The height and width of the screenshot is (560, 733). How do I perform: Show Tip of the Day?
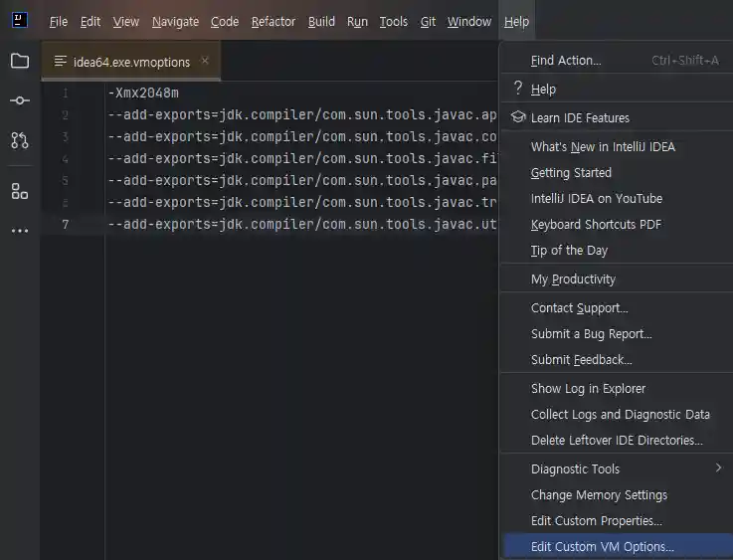(617, 250)
